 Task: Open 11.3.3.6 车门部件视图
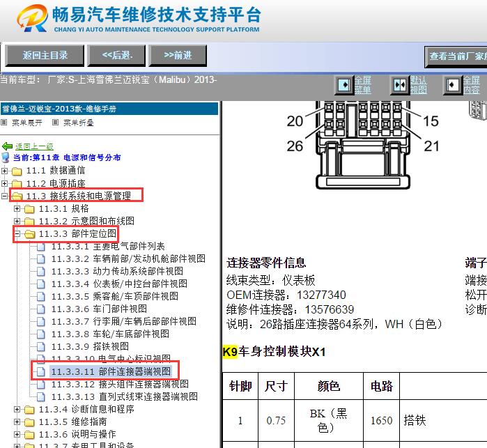[99, 309]
